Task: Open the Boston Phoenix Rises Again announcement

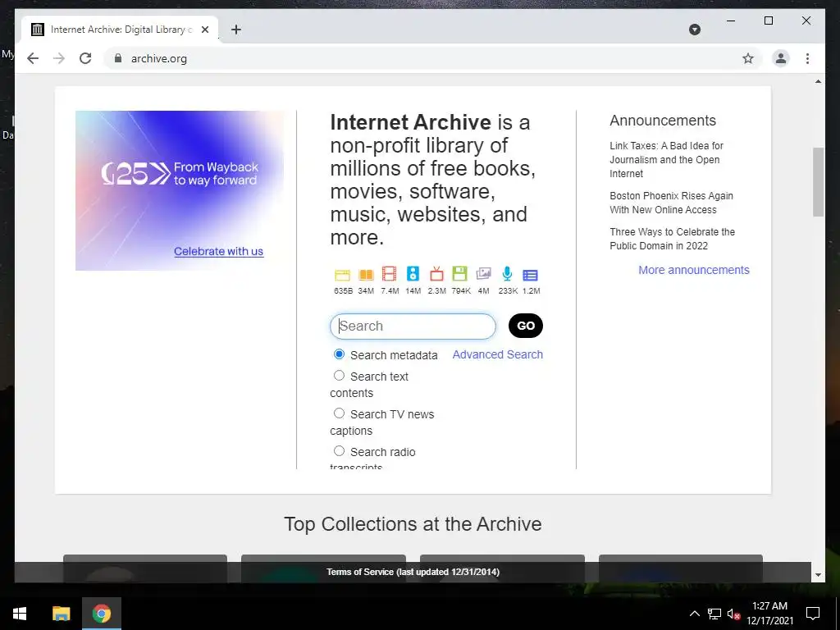Action: tap(671, 203)
